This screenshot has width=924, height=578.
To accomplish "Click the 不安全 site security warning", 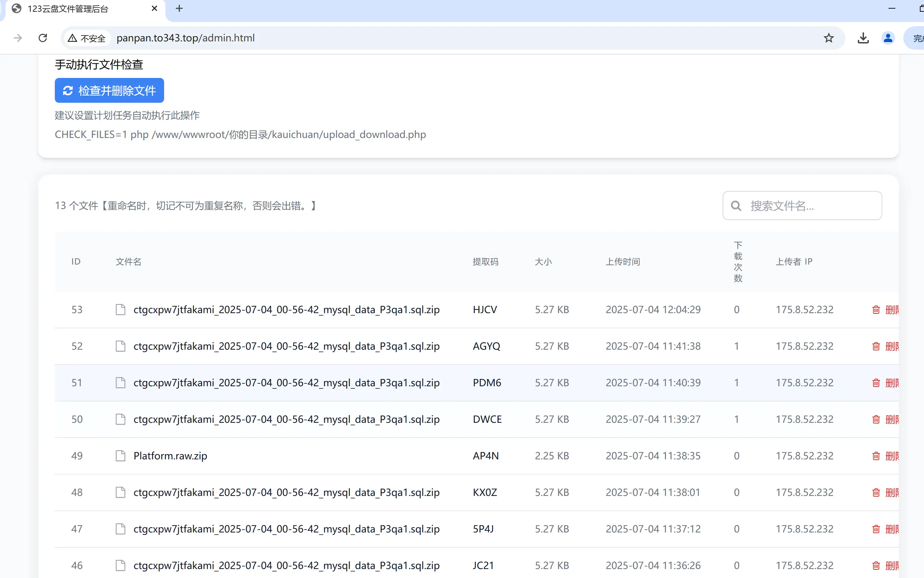I will pos(87,38).
